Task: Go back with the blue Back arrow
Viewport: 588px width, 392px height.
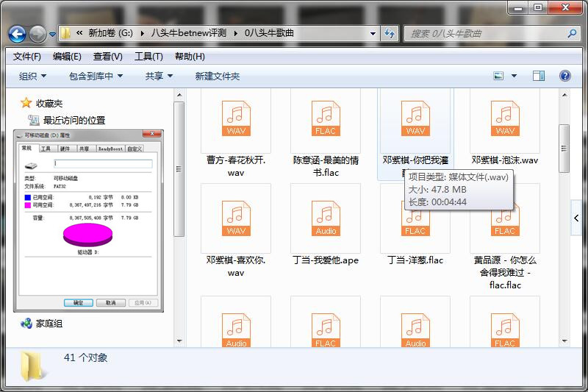Action: pos(17,34)
